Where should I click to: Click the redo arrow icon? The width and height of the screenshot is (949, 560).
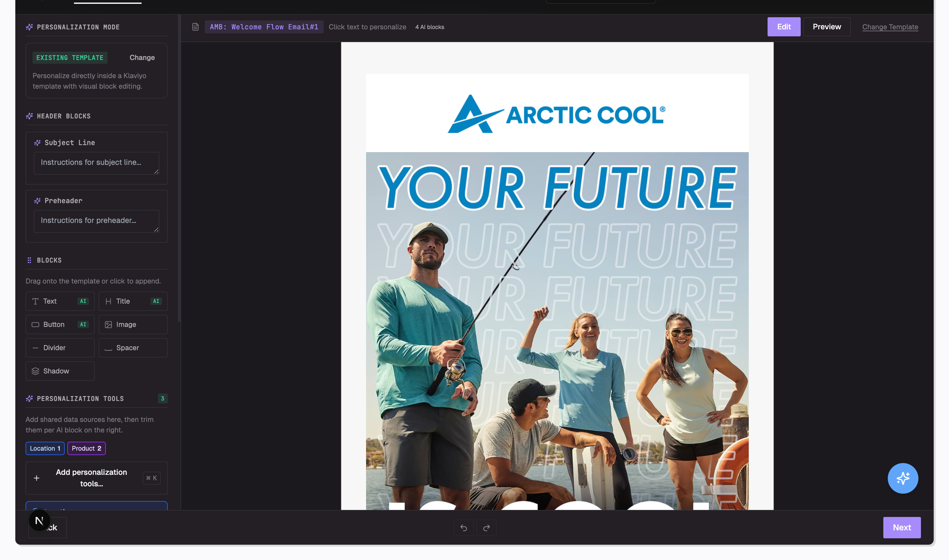point(486,527)
